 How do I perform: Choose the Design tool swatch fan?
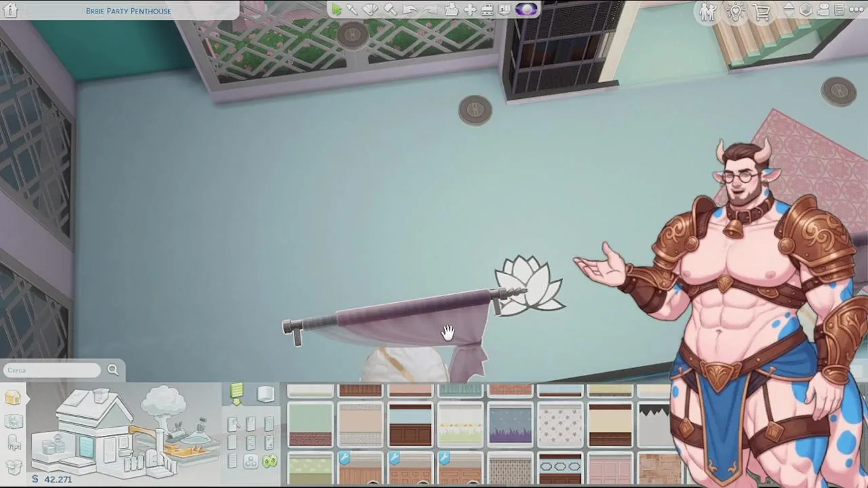pos(370,9)
